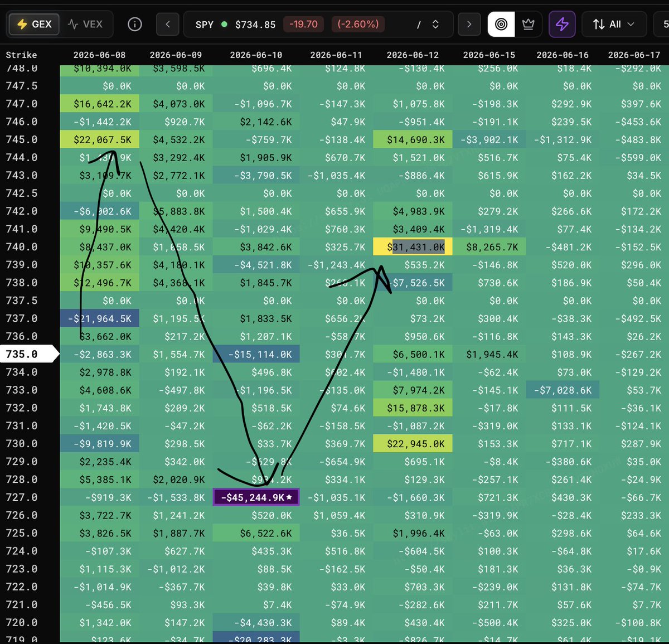The image size is (669, 644).
Task: Click the highlighted 735.0 strike label
Action: tap(30, 354)
